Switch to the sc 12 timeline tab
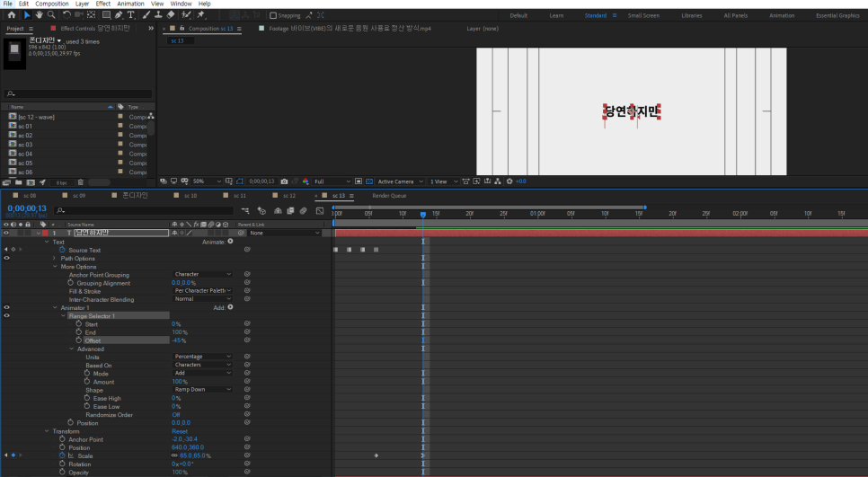 tap(289, 195)
